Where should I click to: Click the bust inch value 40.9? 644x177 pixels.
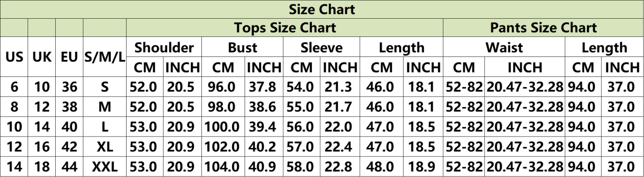pyautogui.click(x=264, y=167)
